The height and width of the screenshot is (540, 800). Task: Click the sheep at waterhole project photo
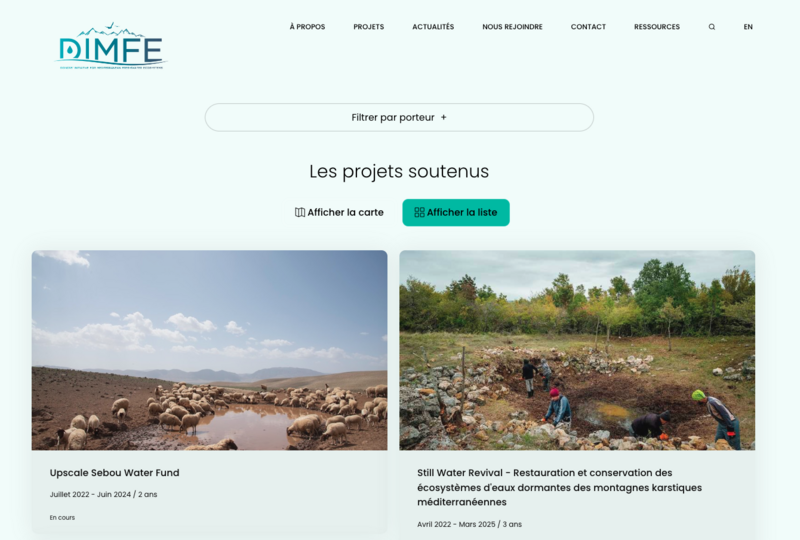coord(209,350)
